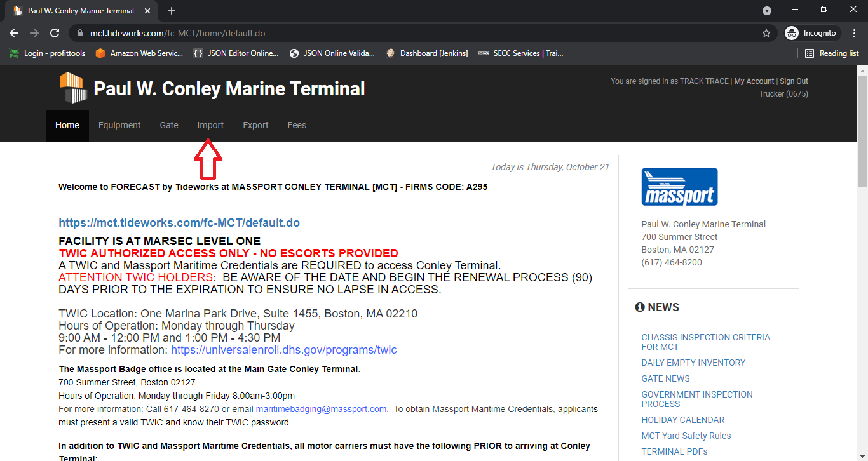
Task: Open TERMINAL PDFs link
Action: tap(674, 451)
